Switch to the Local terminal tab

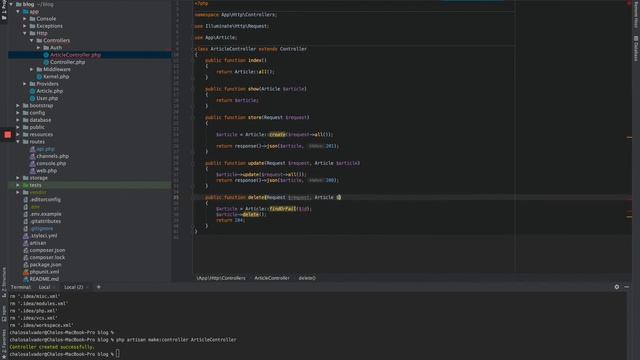[x=44, y=287]
